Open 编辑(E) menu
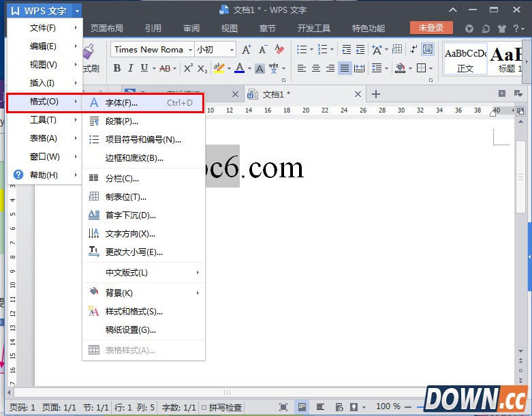 pos(44,46)
